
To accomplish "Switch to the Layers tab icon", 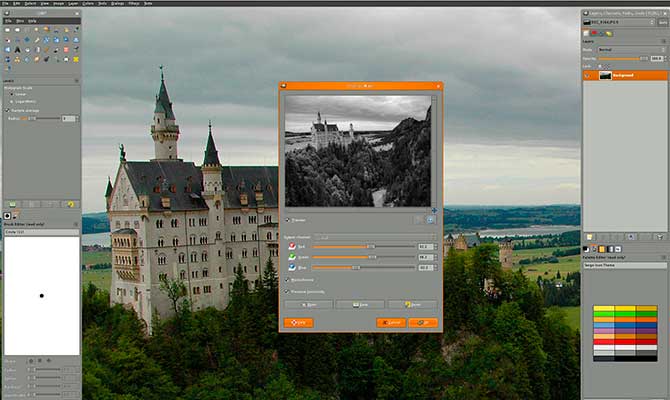I will point(586,33).
